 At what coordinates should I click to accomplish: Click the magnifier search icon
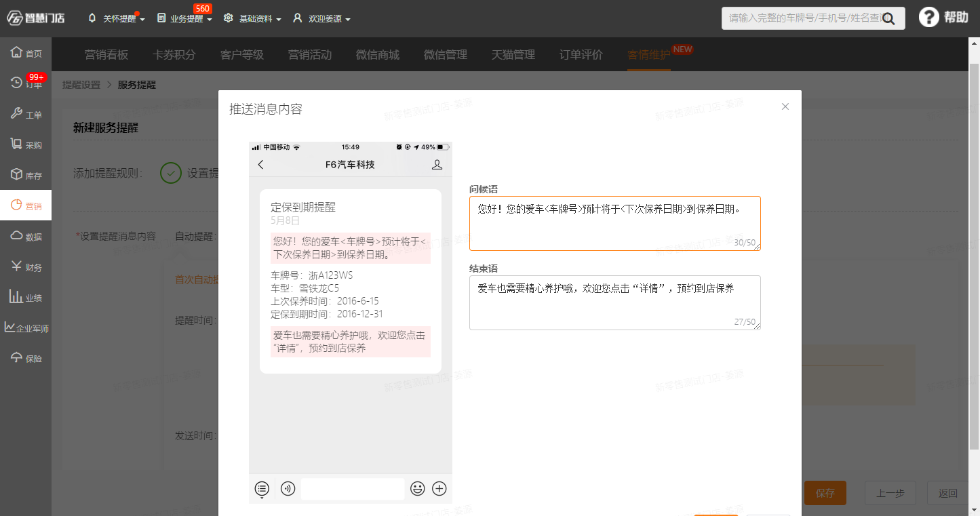tap(888, 19)
